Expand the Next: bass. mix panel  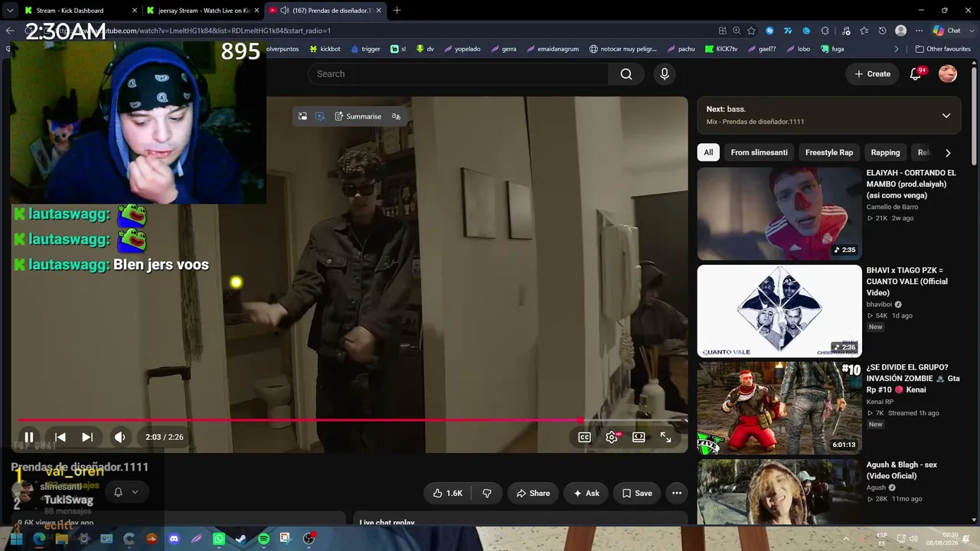tap(946, 116)
